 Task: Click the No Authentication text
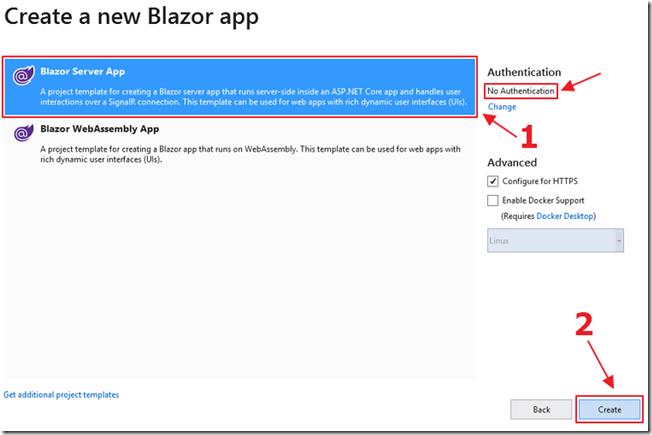(521, 91)
